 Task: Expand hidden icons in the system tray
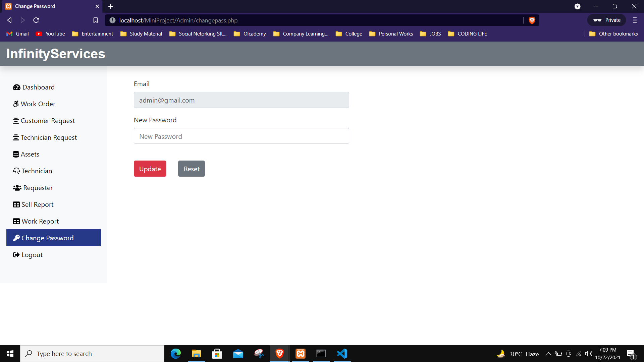pos(548,354)
